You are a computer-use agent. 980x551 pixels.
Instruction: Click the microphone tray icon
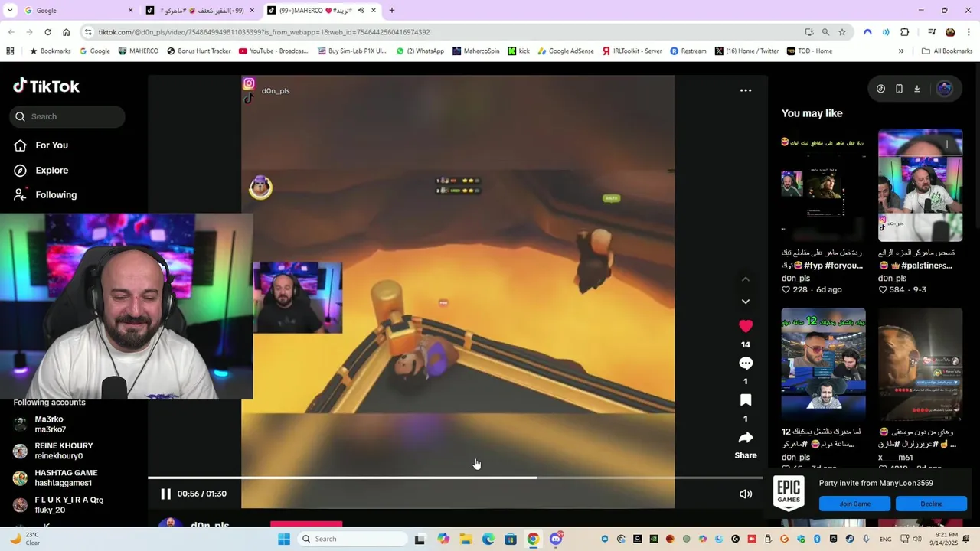[865, 539]
